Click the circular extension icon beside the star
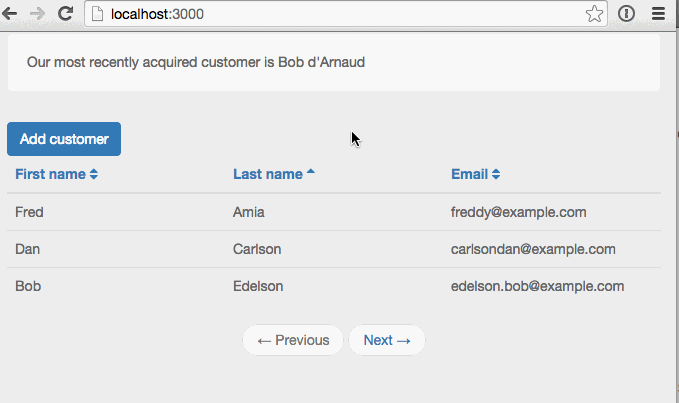The width and height of the screenshot is (679, 403). 626,14
